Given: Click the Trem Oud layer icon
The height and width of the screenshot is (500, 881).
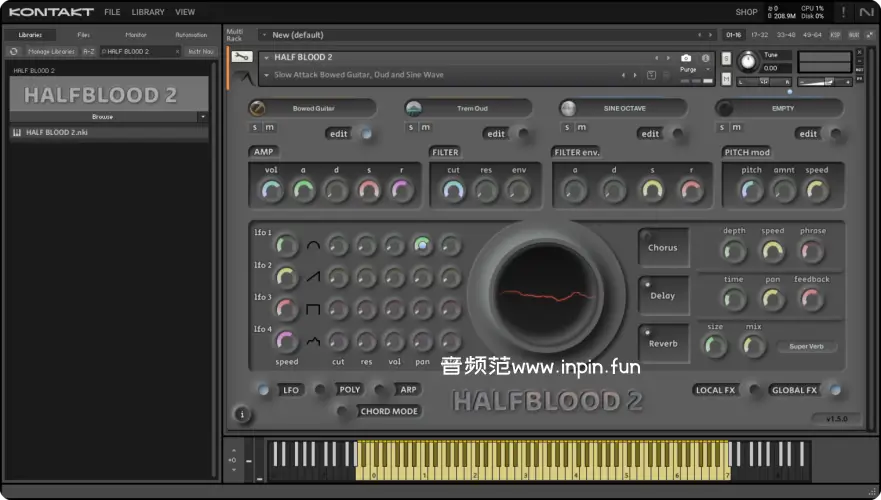Looking at the screenshot, I should tap(413, 108).
